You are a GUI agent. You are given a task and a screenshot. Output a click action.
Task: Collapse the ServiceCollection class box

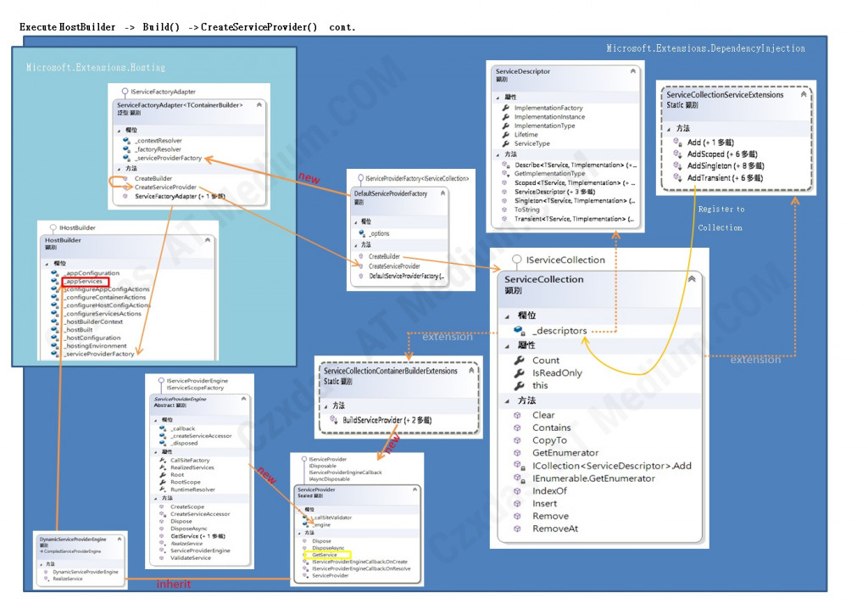(692, 279)
